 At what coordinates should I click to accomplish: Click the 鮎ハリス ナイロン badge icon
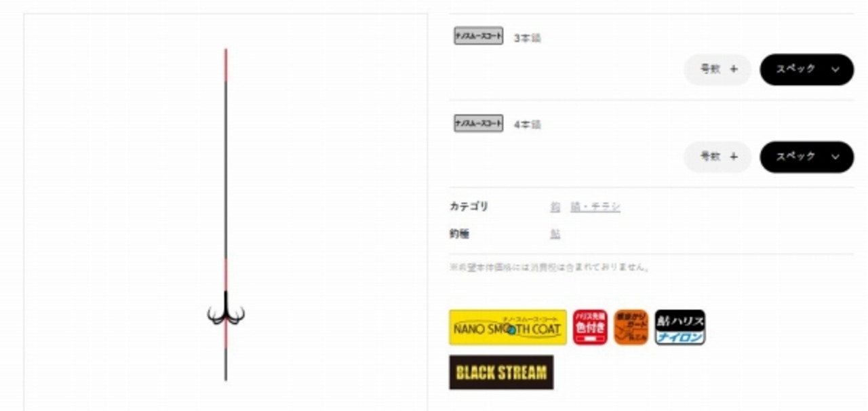[x=680, y=328]
